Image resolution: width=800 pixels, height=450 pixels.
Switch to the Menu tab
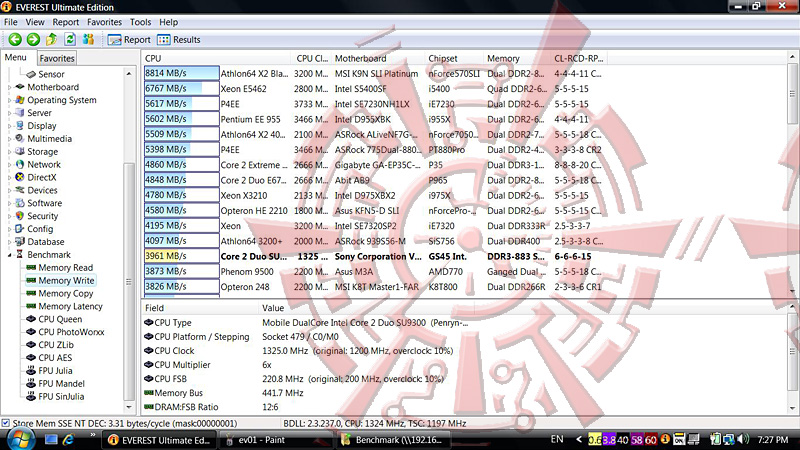pos(16,58)
